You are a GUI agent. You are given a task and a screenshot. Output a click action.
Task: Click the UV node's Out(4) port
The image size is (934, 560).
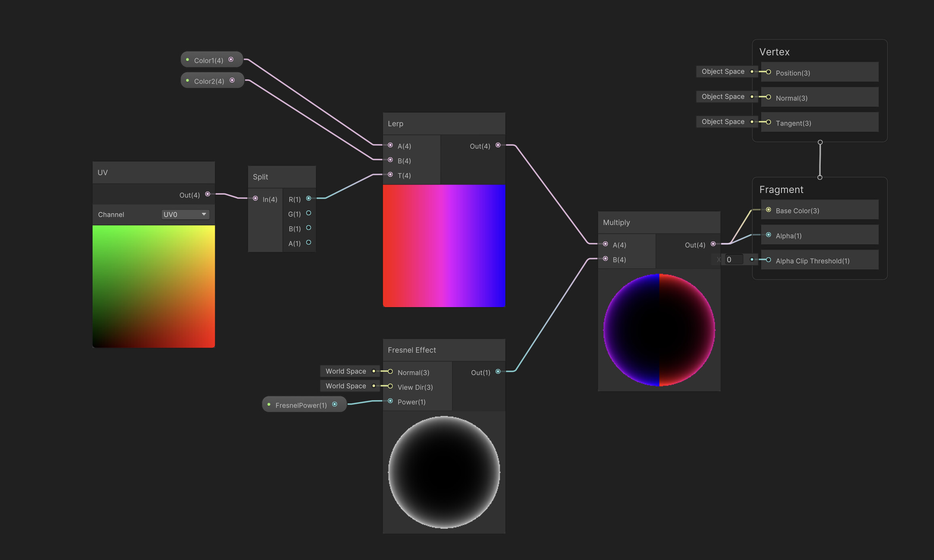[x=208, y=194]
